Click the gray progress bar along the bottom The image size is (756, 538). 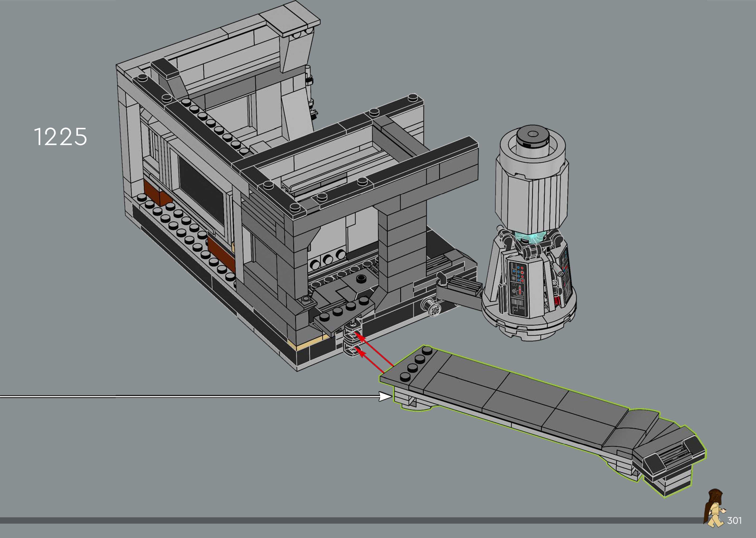(x=331, y=520)
